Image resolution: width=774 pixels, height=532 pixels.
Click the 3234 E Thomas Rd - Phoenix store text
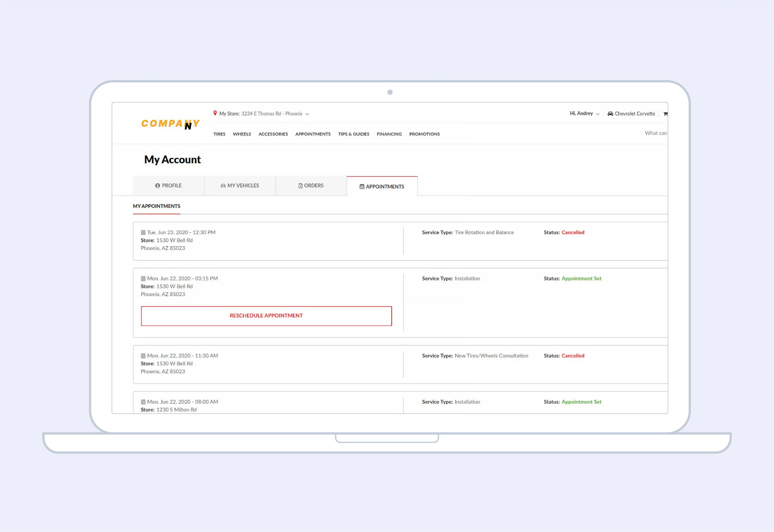(272, 114)
